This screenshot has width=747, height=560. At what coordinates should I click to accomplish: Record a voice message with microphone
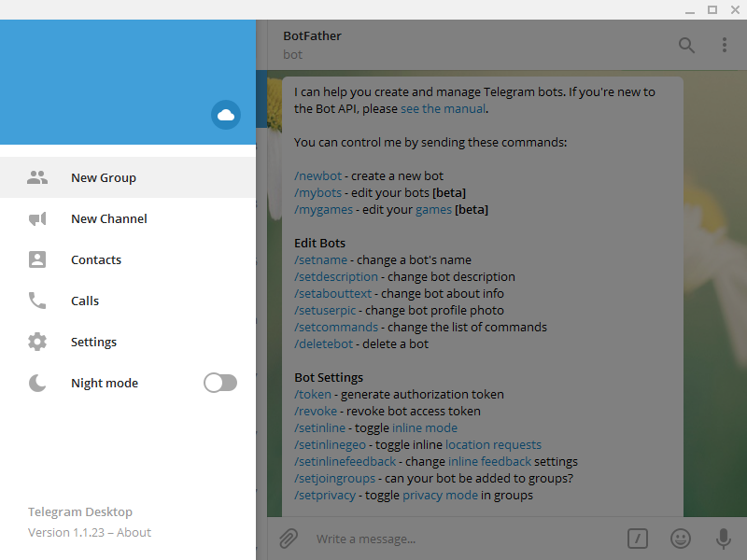click(723, 539)
